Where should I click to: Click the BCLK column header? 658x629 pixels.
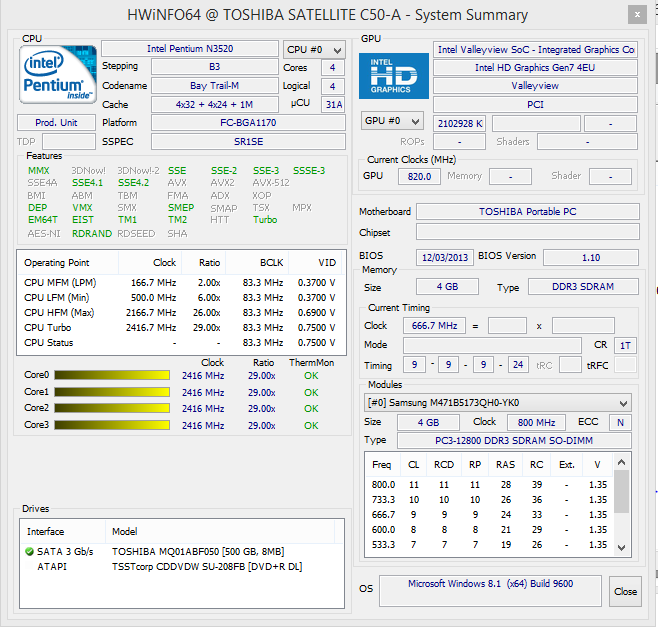pyautogui.click(x=257, y=263)
